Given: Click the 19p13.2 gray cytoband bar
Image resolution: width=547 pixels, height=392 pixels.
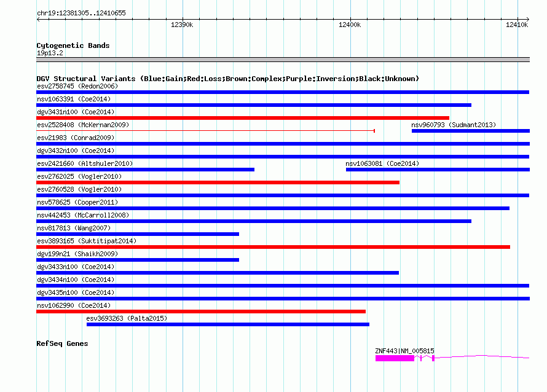Looking at the screenshot, I should [x=283, y=60].
